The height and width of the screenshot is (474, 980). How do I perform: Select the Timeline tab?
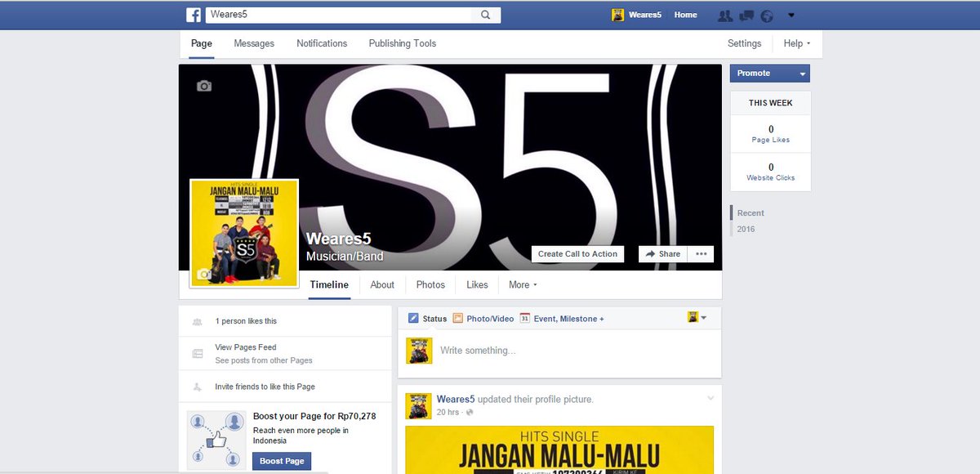(x=329, y=285)
